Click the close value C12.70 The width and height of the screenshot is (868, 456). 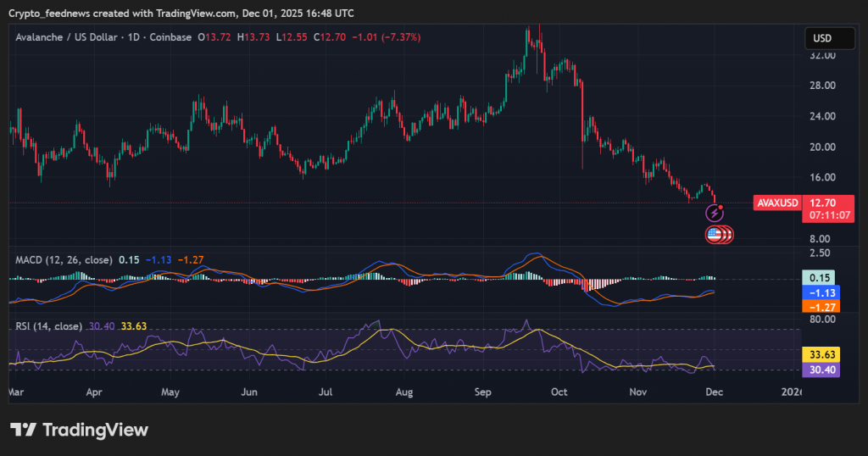click(330, 37)
